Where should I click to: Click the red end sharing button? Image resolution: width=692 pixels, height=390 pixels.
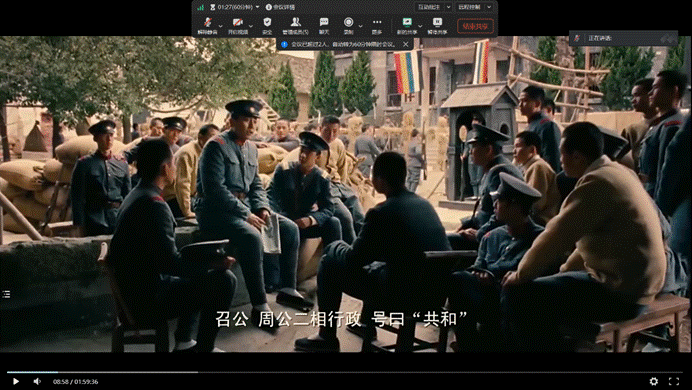pyautogui.click(x=475, y=26)
